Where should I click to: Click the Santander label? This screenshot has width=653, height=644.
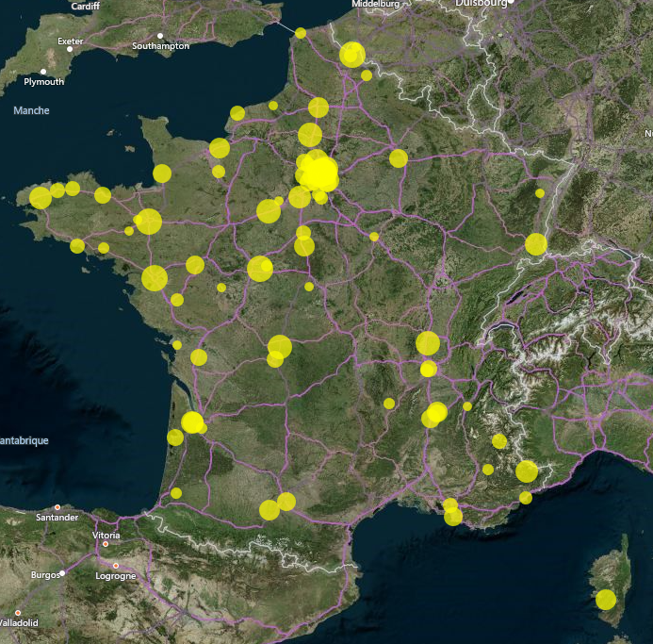point(57,518)
